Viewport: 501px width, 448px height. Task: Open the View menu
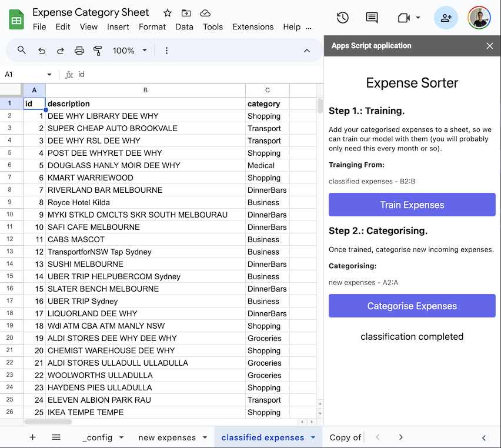(x=89, y=27)
